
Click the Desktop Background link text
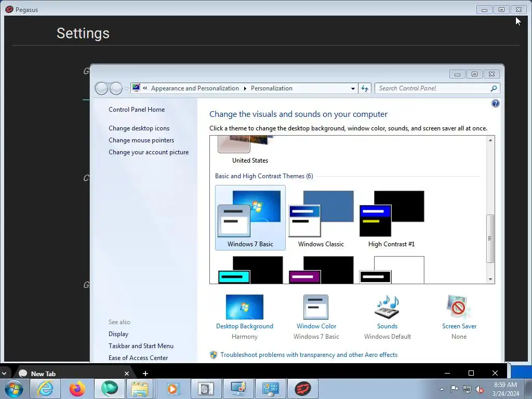point(245,326)
